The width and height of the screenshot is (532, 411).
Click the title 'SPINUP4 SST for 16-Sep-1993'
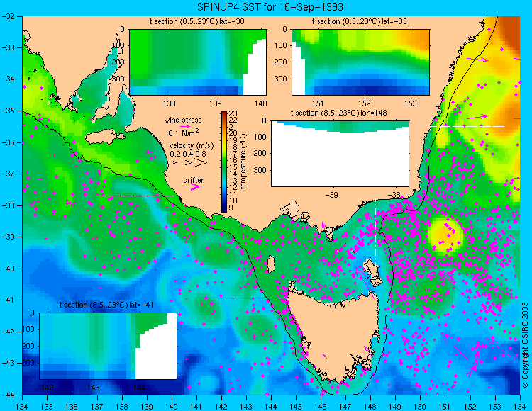click(x=270, y=7)
